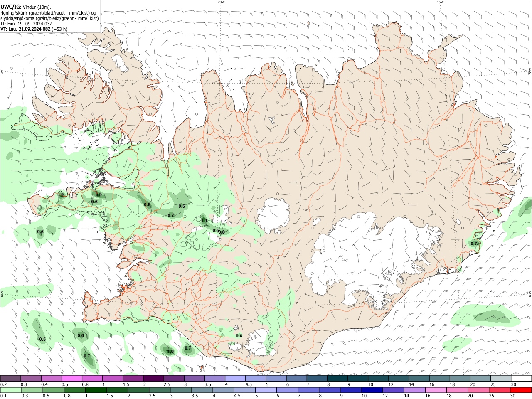The height and width of the screenshot is (399, 532).
Task: Pick darkest green bottom-row swatch starting at 1
Action: (x=96, y=390)
